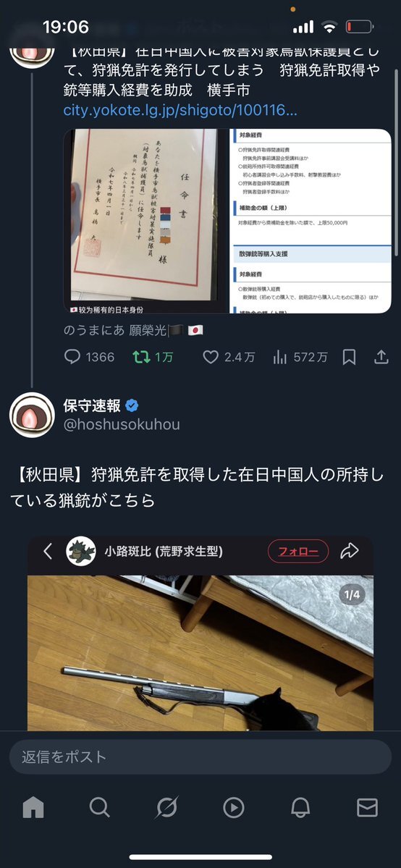
Task: Open the @hoshusokuhou handle link
Action: coord(122,425)
